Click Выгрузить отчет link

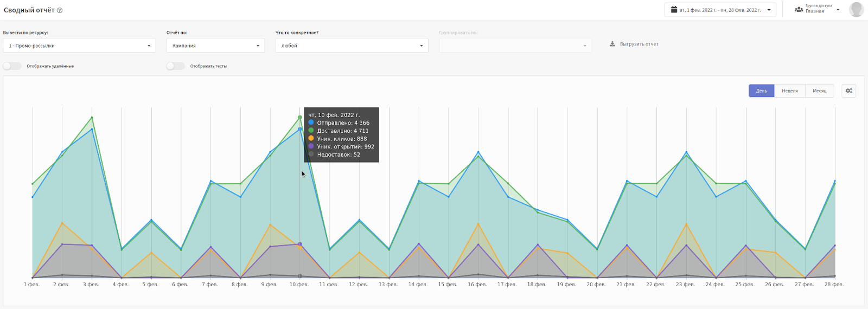(x=639, y=44)
